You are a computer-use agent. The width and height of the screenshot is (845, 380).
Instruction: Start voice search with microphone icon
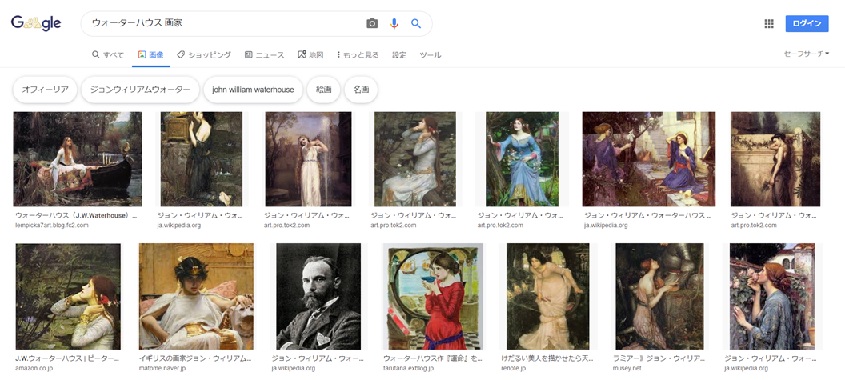point(394,23)
